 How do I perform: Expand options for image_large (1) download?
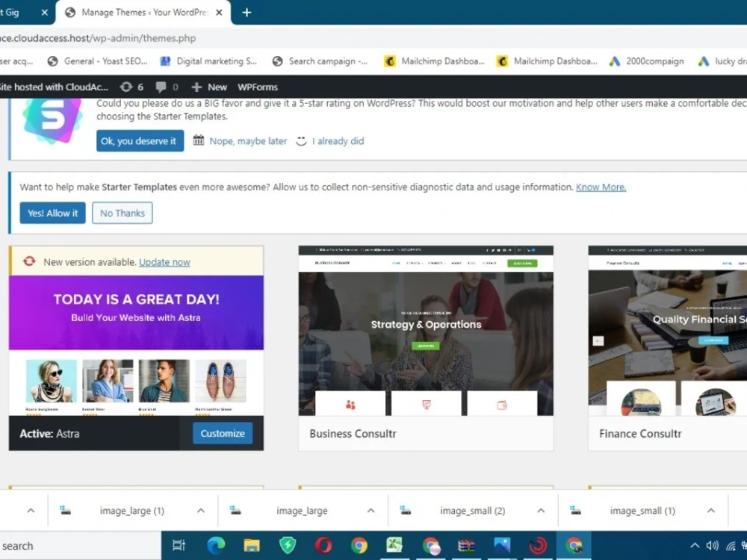pyautogui.click(x=201, y=511)
